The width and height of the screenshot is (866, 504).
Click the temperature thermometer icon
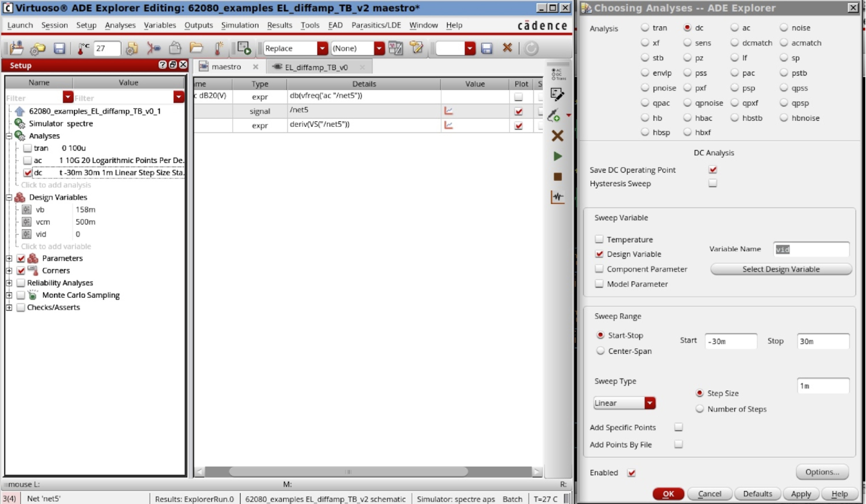[x=82, y=48]
